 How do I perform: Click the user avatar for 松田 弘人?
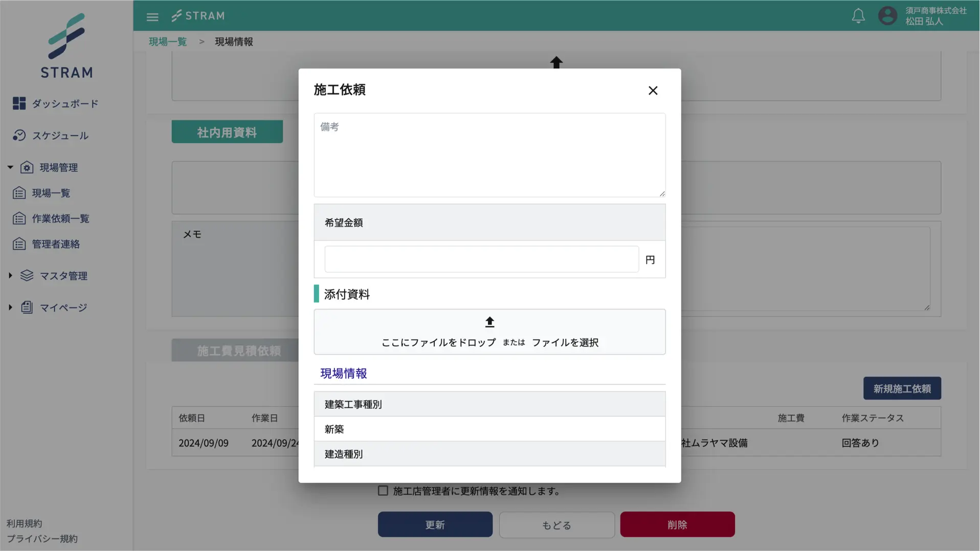[x=888, y=16]
